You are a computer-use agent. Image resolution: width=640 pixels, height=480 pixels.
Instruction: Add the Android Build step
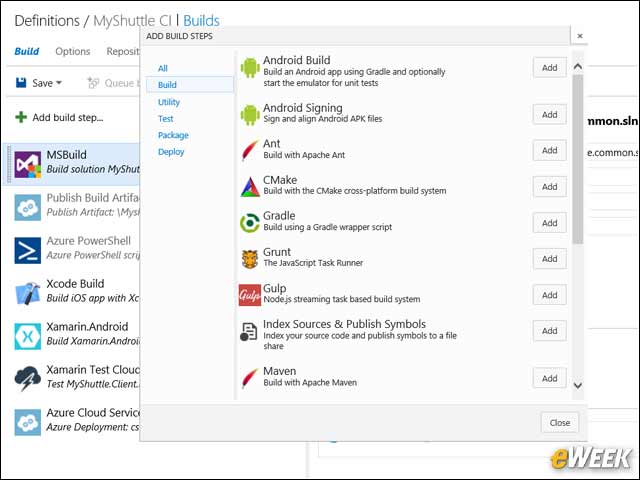click(x=549, y=68)
